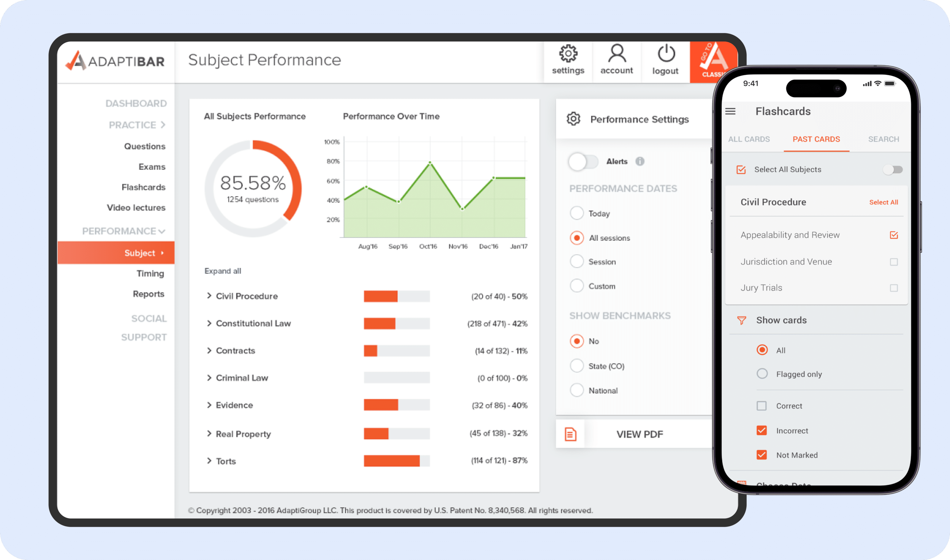Uncheck the Incorrect checkbox
Image resolution: width=950 pixels, height=560 pixels.
click(762, 430)
